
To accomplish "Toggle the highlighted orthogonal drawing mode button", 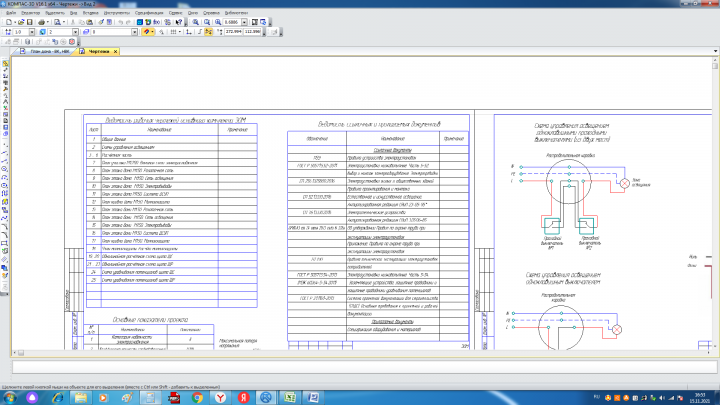I will tap(208, 32).
